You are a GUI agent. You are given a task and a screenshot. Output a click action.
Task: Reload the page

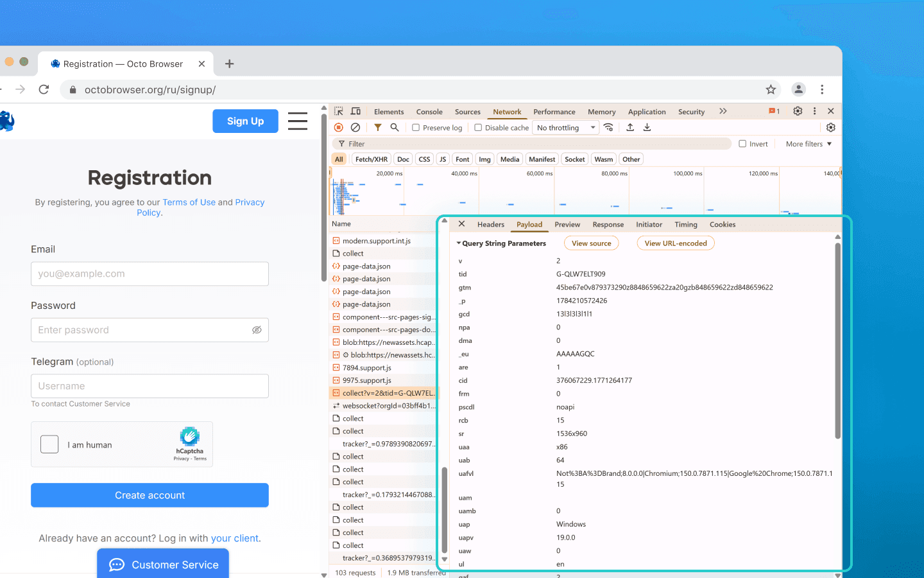(x=44, y=89)
